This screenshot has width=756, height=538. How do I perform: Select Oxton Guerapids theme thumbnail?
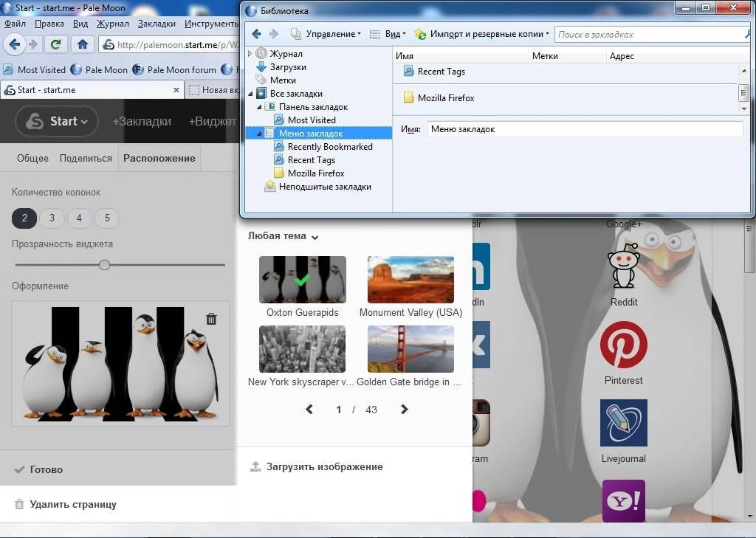click(302, 280)
